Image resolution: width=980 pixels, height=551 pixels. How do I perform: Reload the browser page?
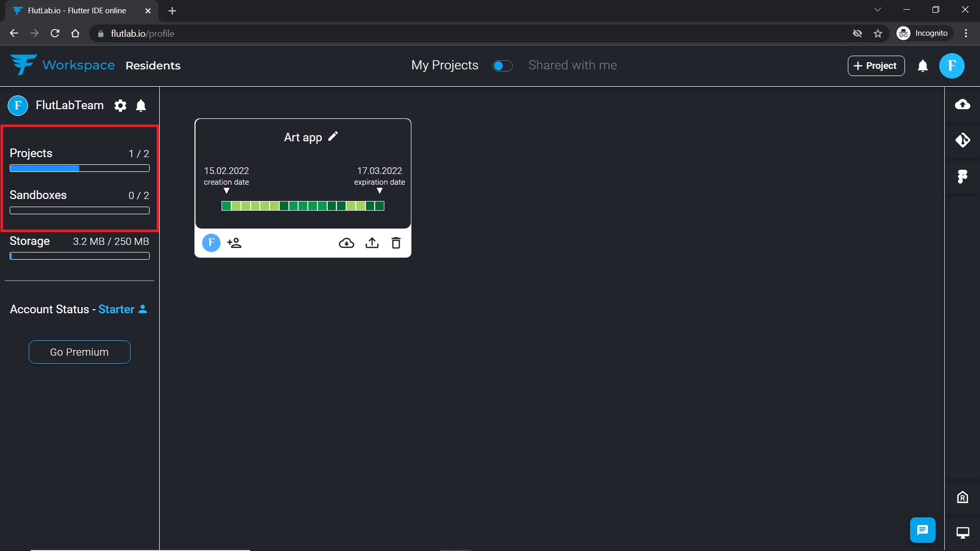[x=55, y=33]
